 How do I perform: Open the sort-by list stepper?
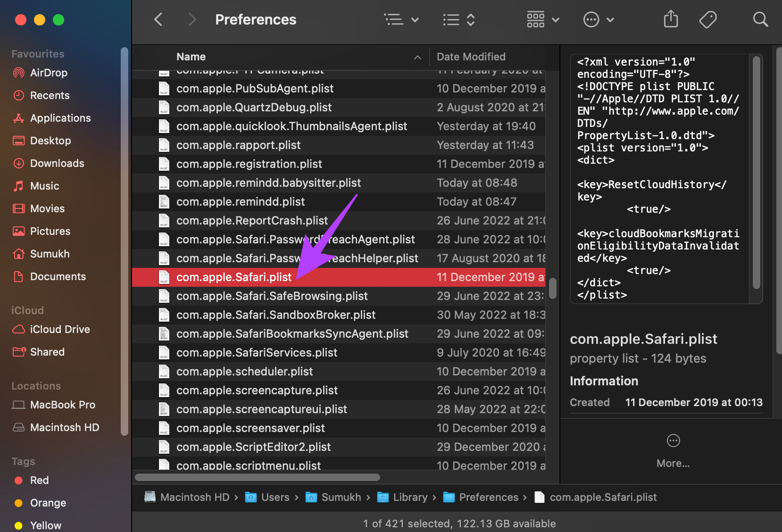(x=459, y=19)
